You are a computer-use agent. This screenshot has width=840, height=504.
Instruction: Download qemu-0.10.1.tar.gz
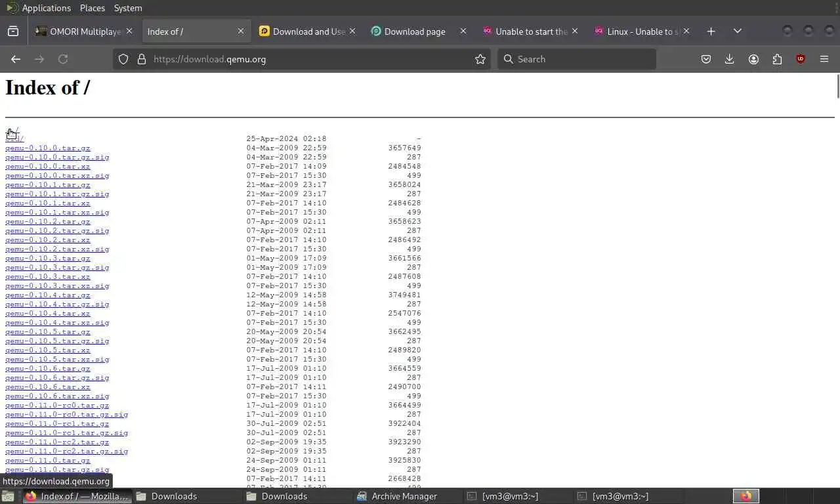point(48,185)
